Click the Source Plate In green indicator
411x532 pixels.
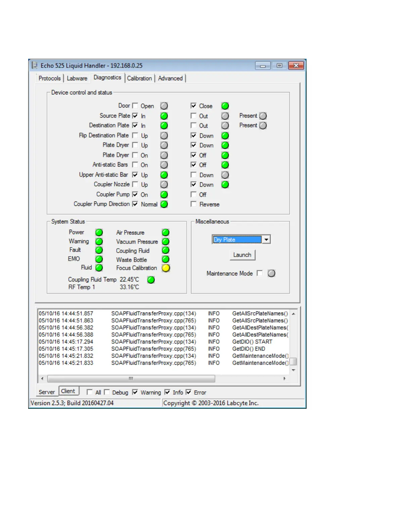tap(164, 116)
